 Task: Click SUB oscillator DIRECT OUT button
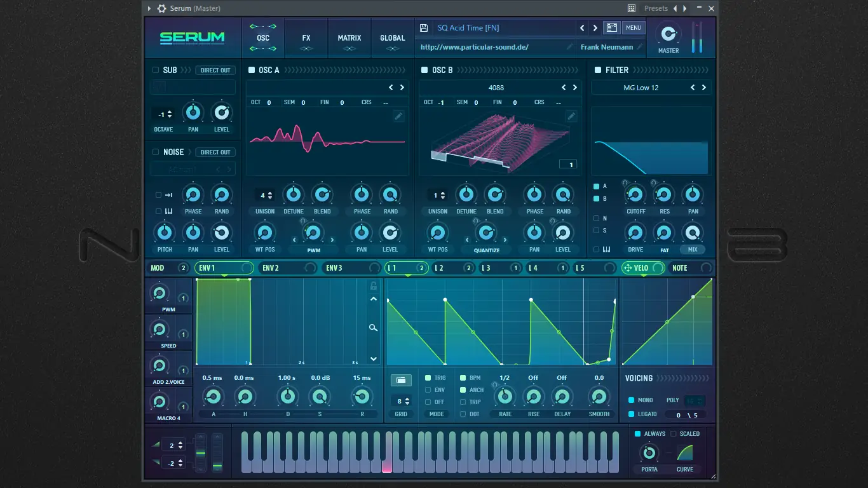pyautogui.click(x=215, y=70)
